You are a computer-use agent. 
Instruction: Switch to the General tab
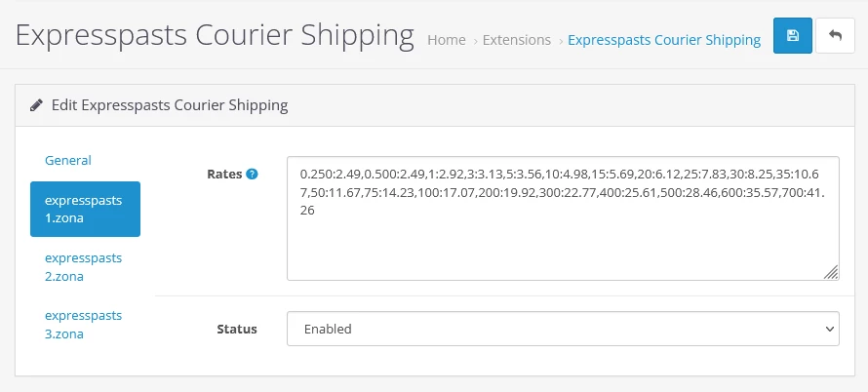point(68,161)
